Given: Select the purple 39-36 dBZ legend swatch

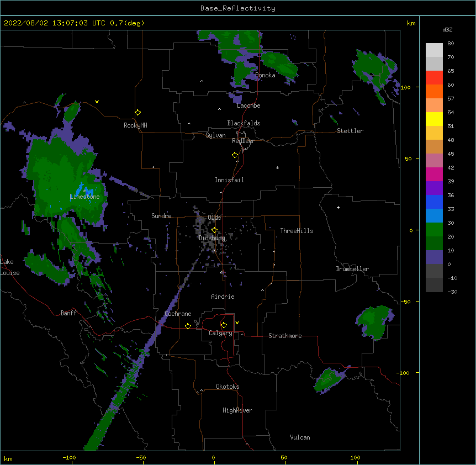Looking at the screenshot, I should pos(434,188).
